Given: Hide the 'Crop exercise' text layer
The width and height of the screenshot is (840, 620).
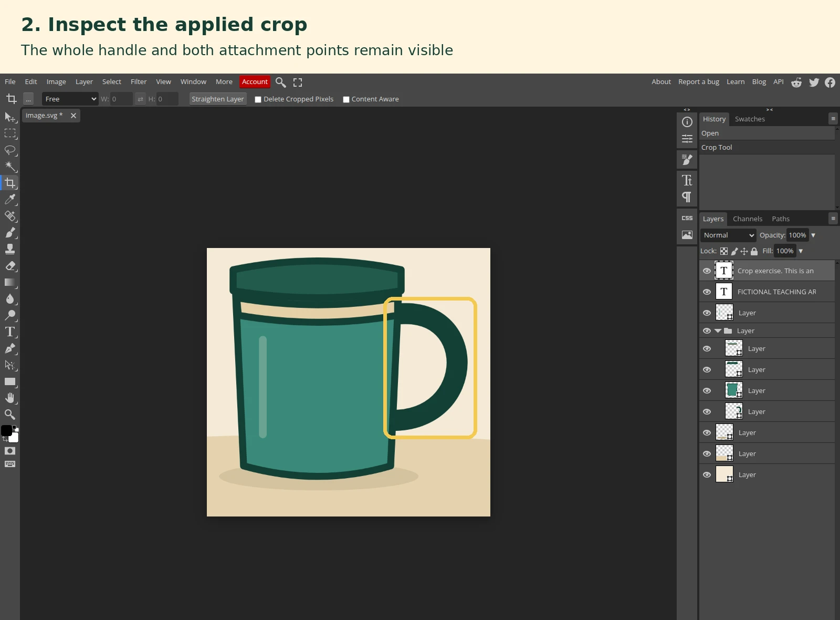Looking at the screenshot, I should 707,271.
